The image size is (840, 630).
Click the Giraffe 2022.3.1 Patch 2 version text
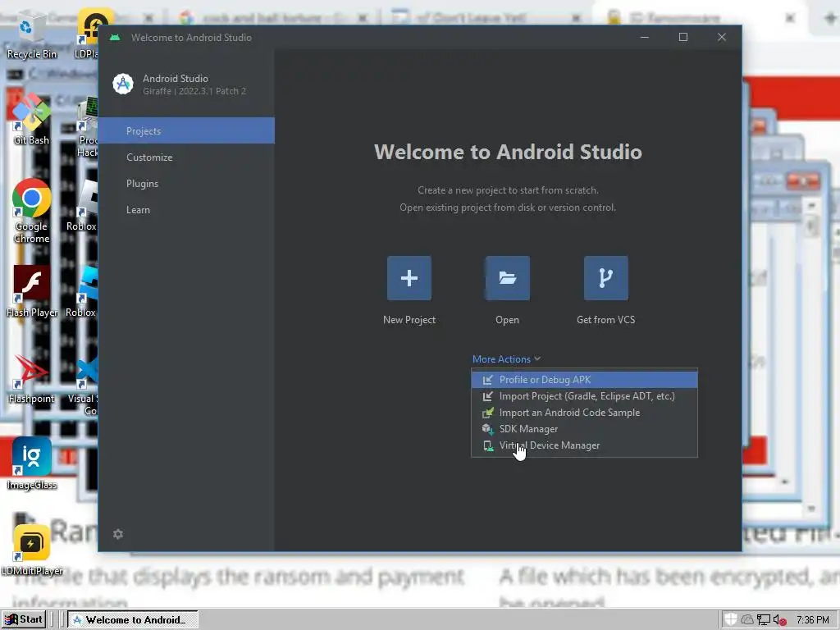click(x=194, y=91)
